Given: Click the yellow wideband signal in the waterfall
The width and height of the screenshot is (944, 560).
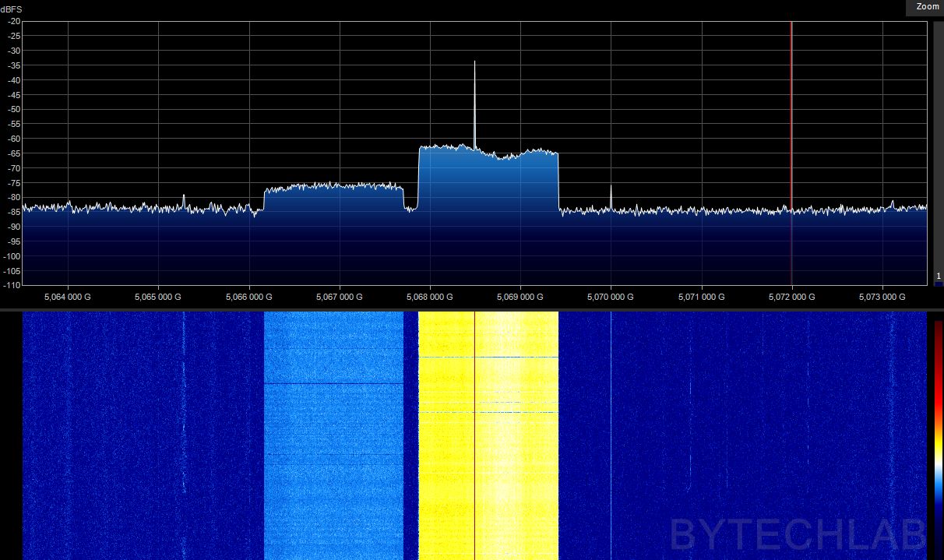Looking at the screenshot, I should 488,435.
